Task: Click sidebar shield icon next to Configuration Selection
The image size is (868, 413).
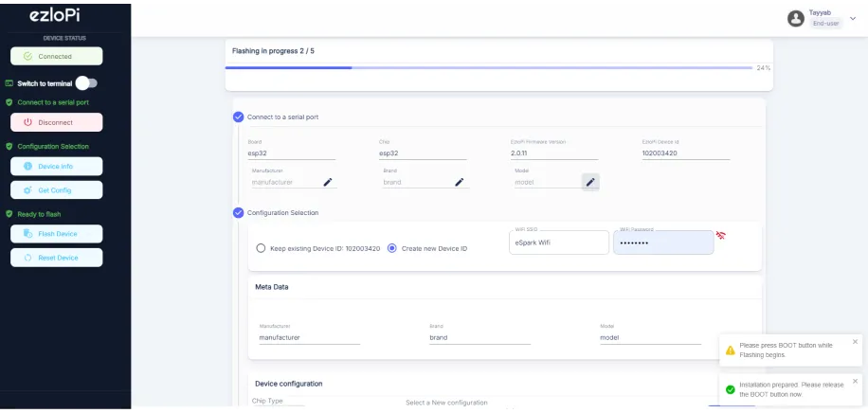Action: click(x=9, y=147)
